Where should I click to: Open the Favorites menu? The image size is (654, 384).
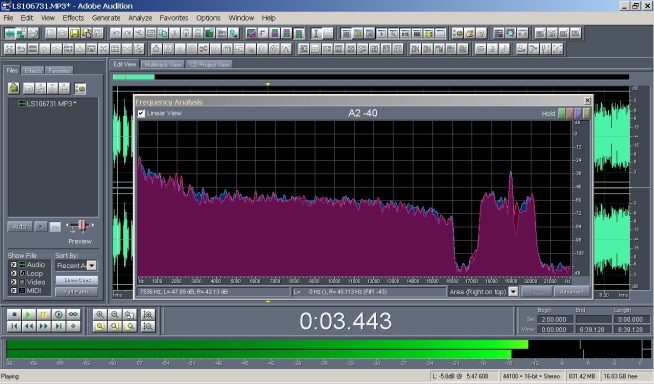[x=174, y=18]
